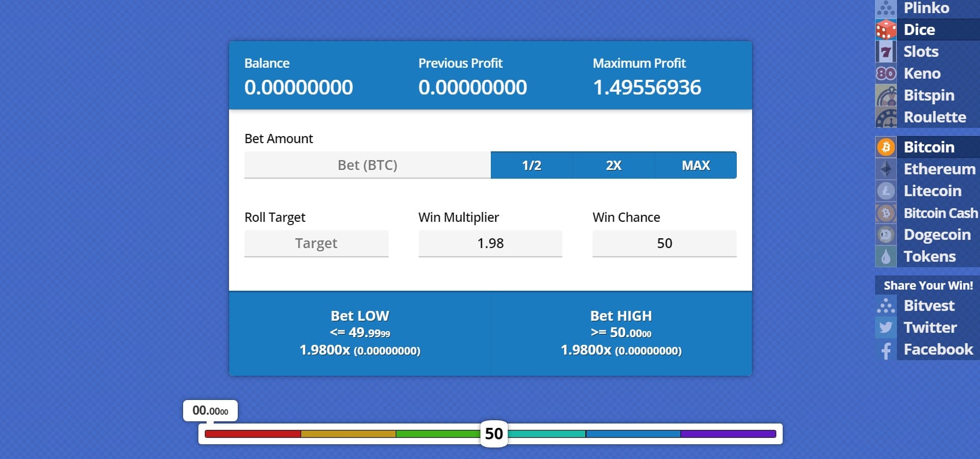The image size is (980, 459).
Task: Select the red Dice icon
Action: pos(886,30)
